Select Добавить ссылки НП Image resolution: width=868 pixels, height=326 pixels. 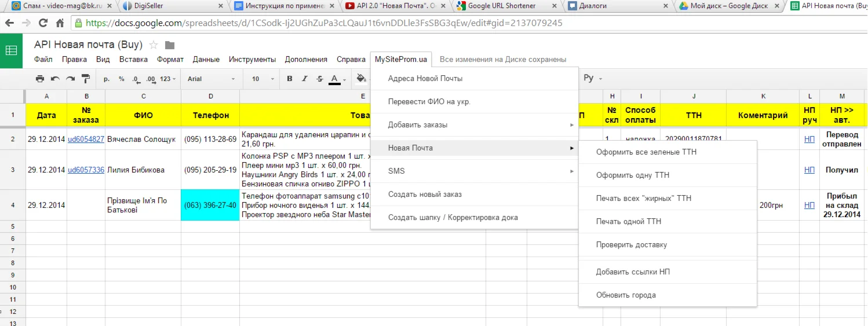[668, 272]
